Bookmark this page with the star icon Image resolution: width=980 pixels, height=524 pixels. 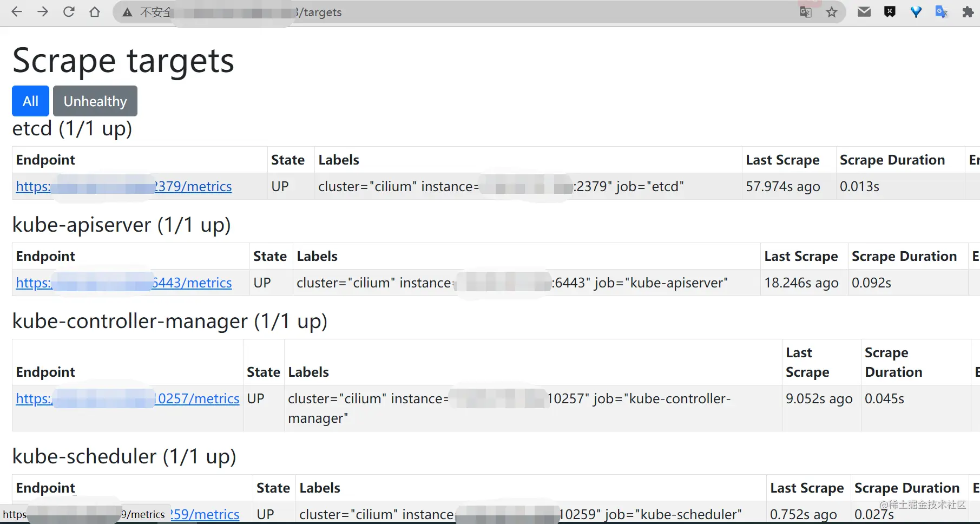[832, 12]
